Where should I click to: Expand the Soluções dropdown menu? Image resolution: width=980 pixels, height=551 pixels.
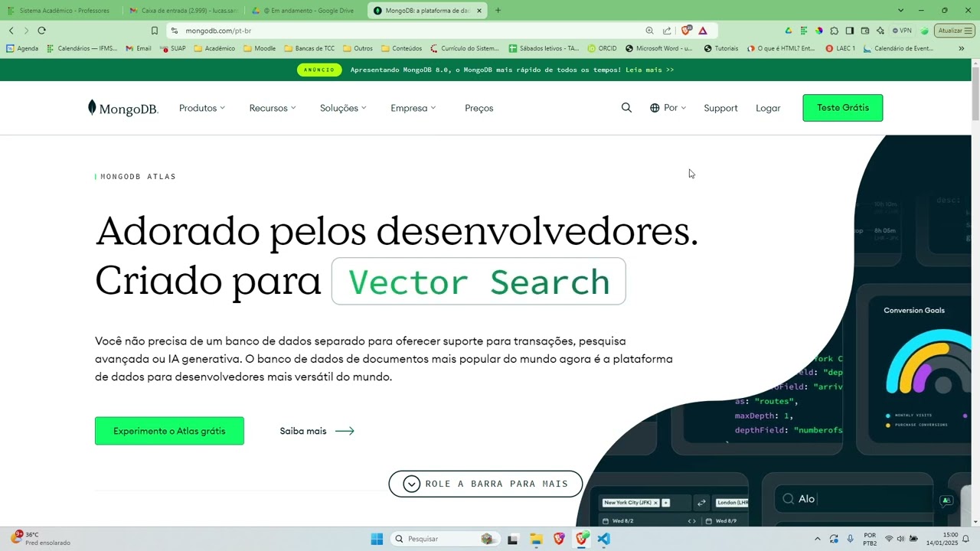tap(343, 108)
